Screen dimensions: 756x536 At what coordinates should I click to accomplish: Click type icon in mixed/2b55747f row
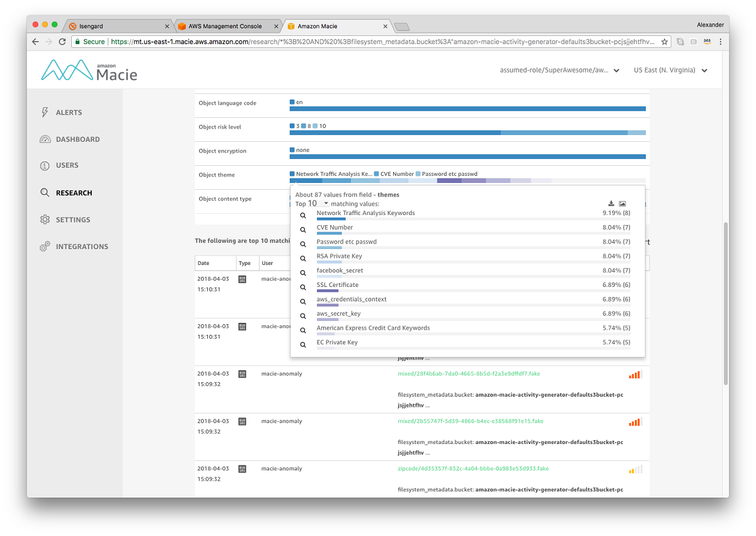point(243,422)
